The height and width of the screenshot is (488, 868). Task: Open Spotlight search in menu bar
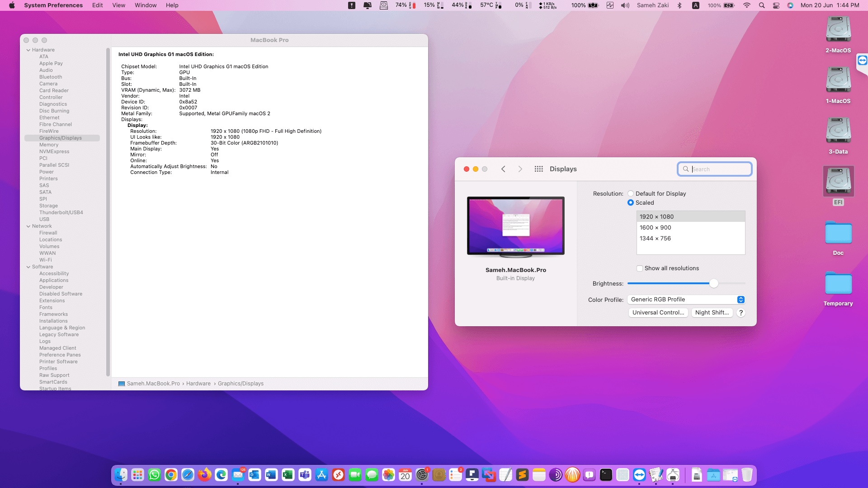[x=762, y=5]
